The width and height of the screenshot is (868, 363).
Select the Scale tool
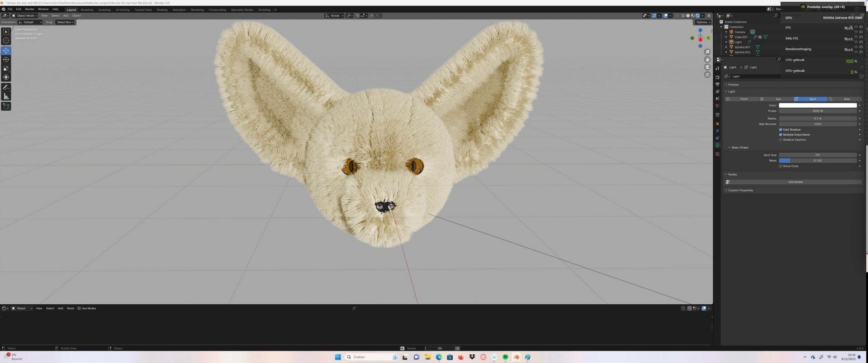[6, 68]
